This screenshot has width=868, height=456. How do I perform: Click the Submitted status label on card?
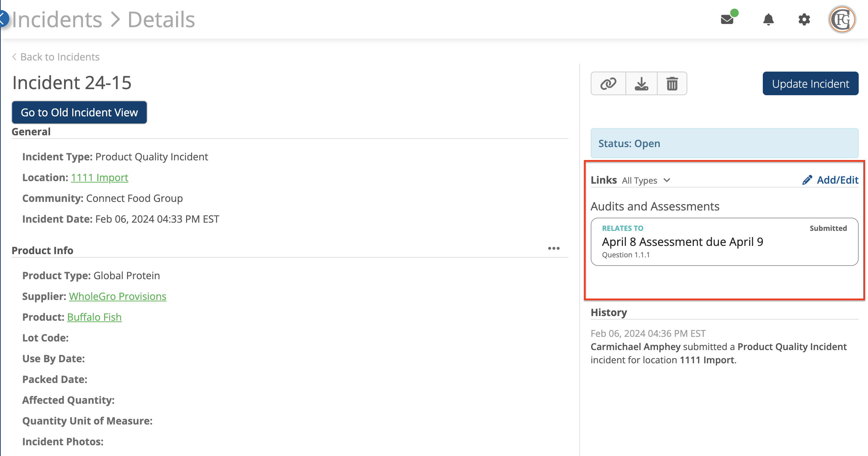tap(828, 228)
